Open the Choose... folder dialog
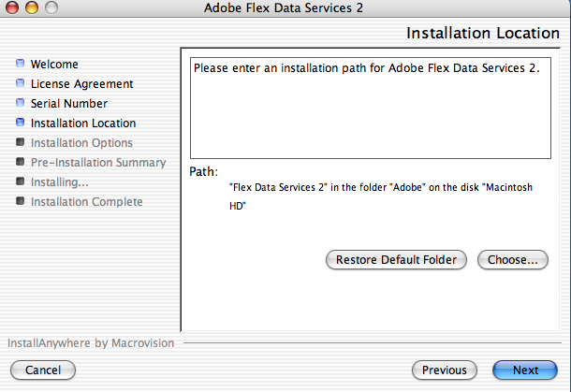571x392 pixels. click(513, 260)
